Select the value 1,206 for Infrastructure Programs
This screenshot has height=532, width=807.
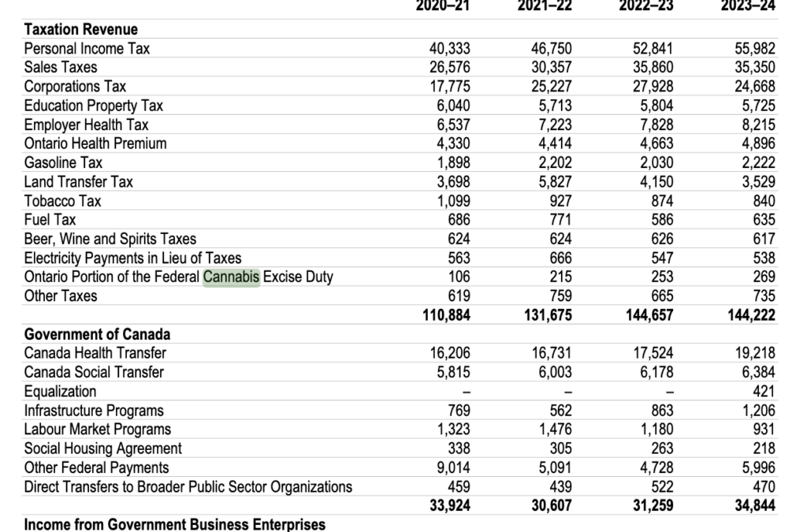click(758, 411)
